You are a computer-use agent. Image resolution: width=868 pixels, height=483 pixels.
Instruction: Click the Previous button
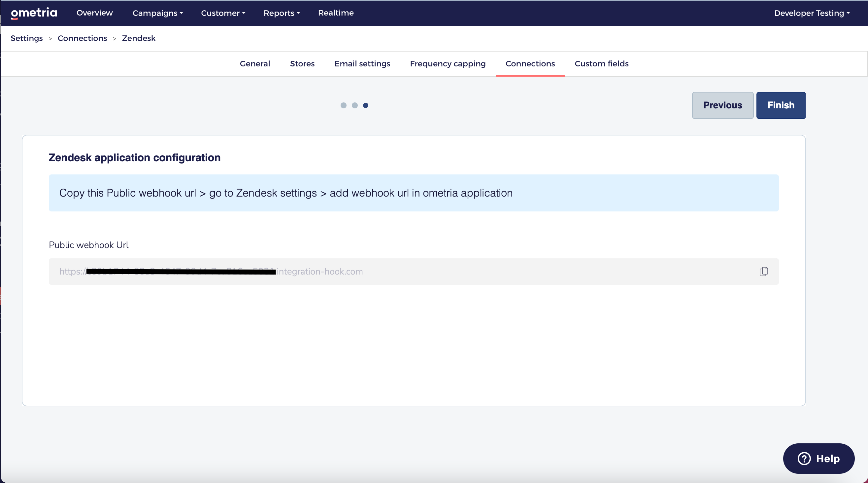[722, 105]
